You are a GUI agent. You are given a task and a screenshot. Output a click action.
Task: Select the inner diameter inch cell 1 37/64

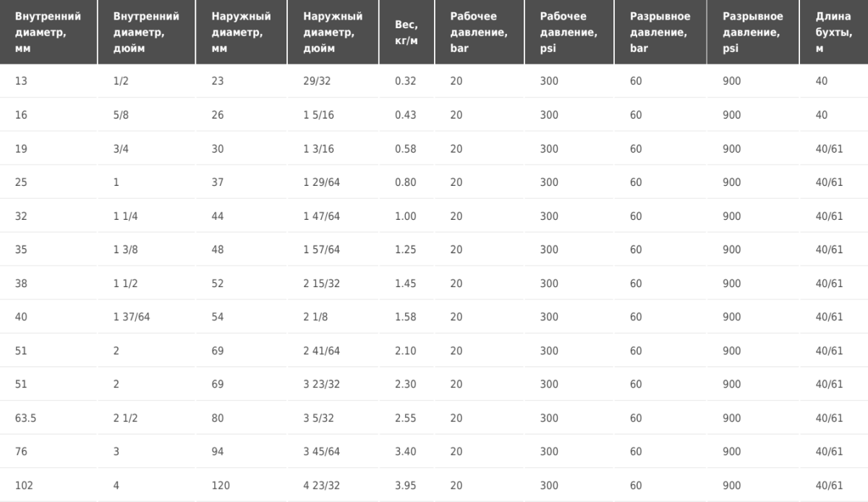pos(132,317)
